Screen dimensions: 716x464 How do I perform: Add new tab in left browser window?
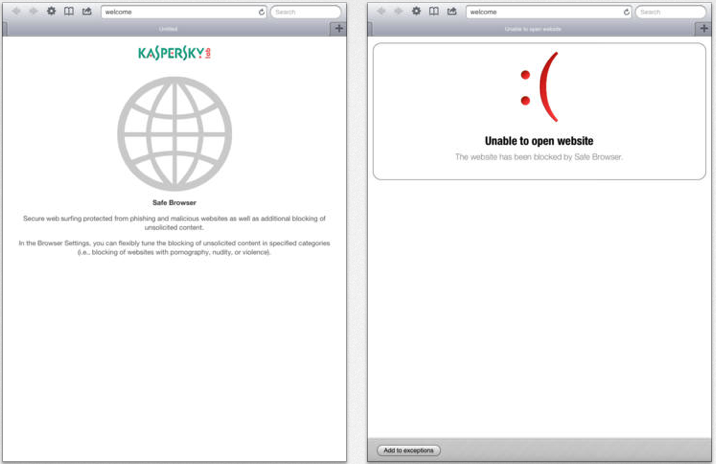coord(338,28)
